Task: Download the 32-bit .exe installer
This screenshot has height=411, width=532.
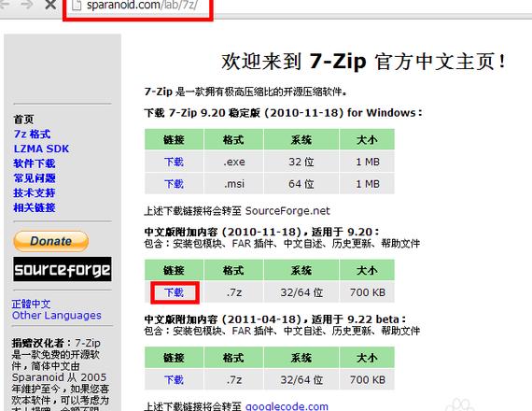Action: pos(174,162)
